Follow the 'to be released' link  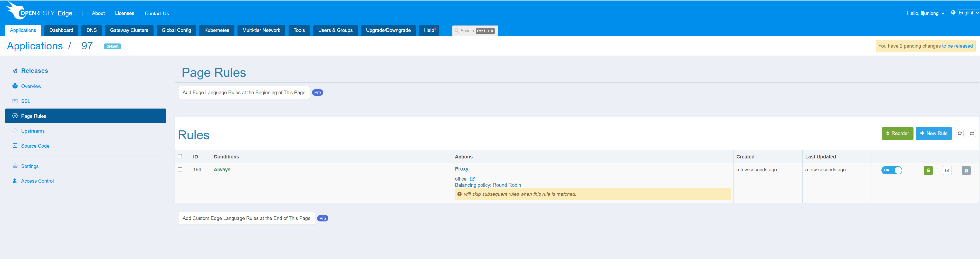957,46
